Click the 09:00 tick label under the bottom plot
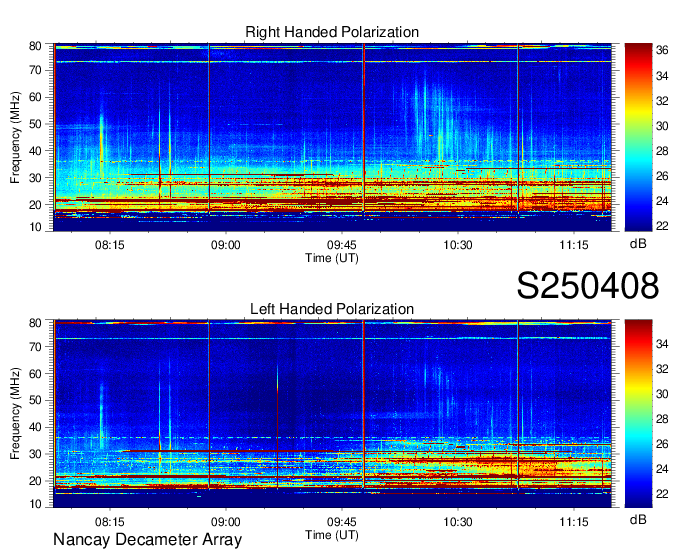 coord(226,522)
